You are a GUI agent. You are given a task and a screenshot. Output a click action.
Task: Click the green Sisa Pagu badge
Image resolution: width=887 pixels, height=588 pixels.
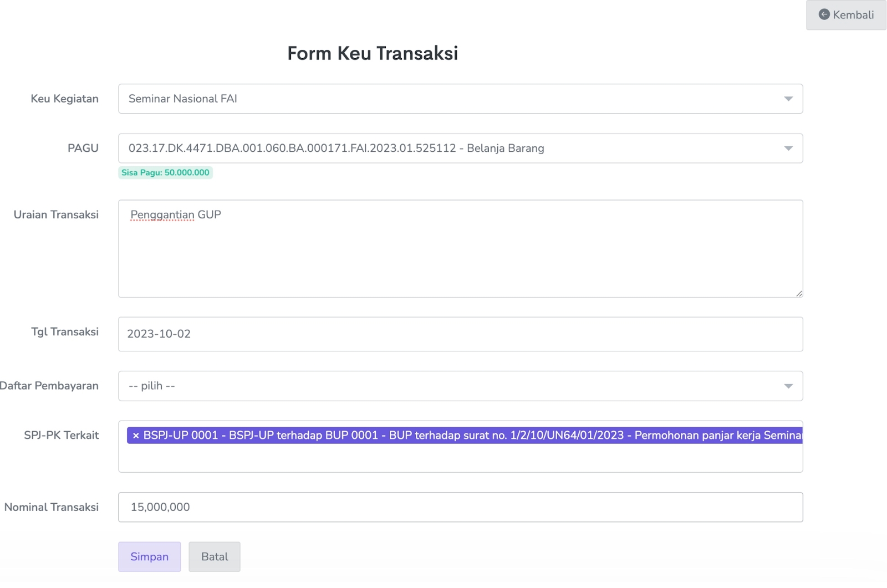tap(165, 173)
